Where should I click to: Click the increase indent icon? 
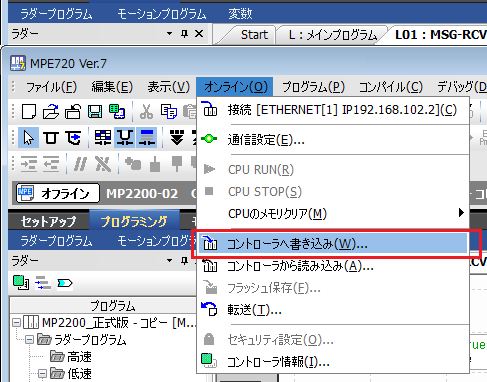(29, 164)
